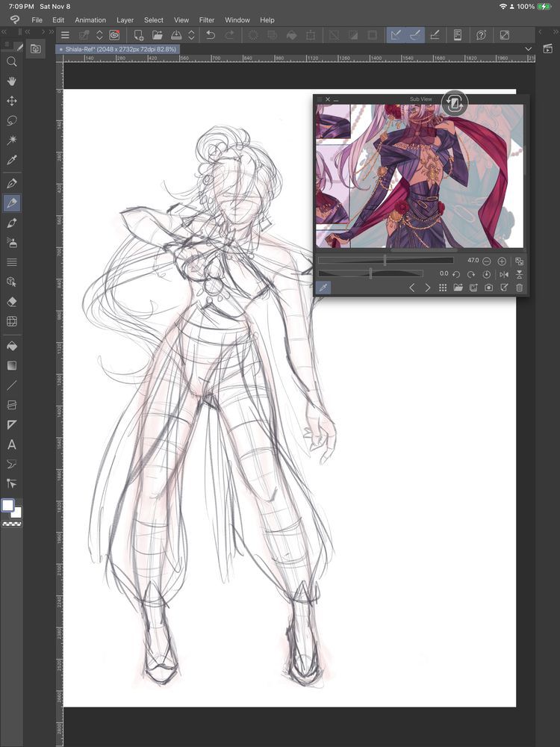Toggle Sub View fit-to-window icon
The height and width of the screenshot is (747, 560).
520,261
